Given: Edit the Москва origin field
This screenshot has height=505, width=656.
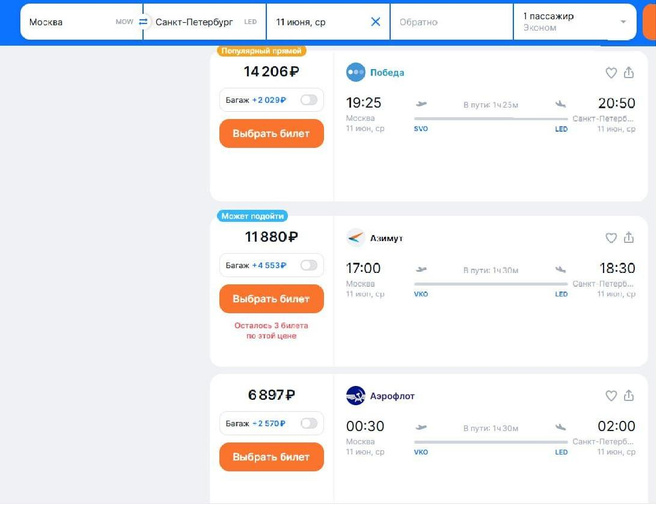Looking at the screenshot, I should click(x=70, y=22).
